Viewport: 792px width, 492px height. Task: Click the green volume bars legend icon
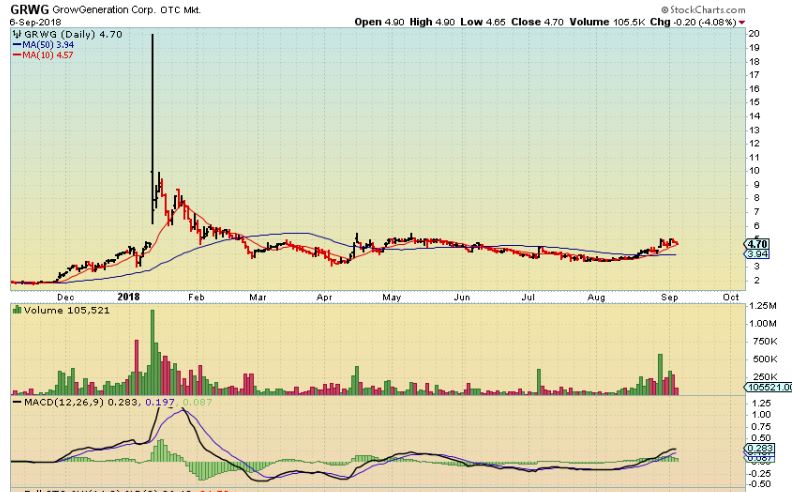click(17, 310)
